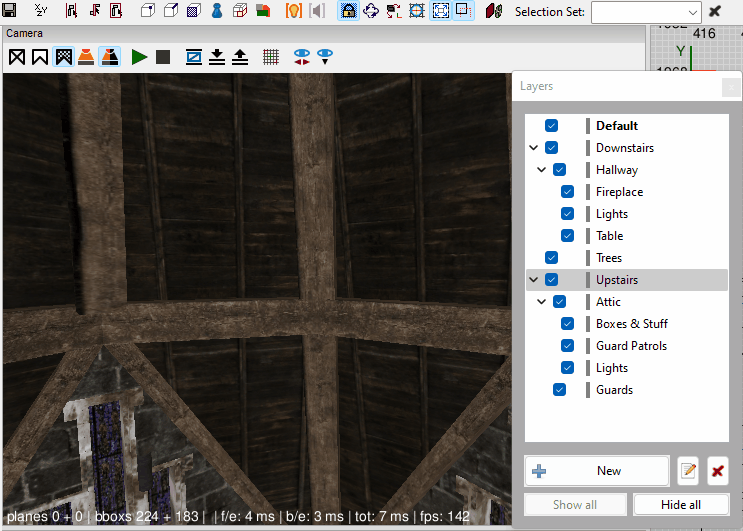Switch camera to lighting render mode
The image size is (743, 531).
pyautogui.click(x=86, y=57)
